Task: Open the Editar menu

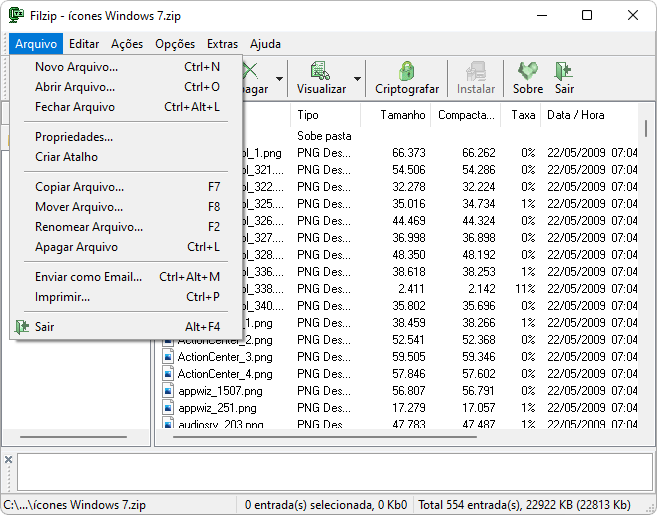Action: point(84,44)
